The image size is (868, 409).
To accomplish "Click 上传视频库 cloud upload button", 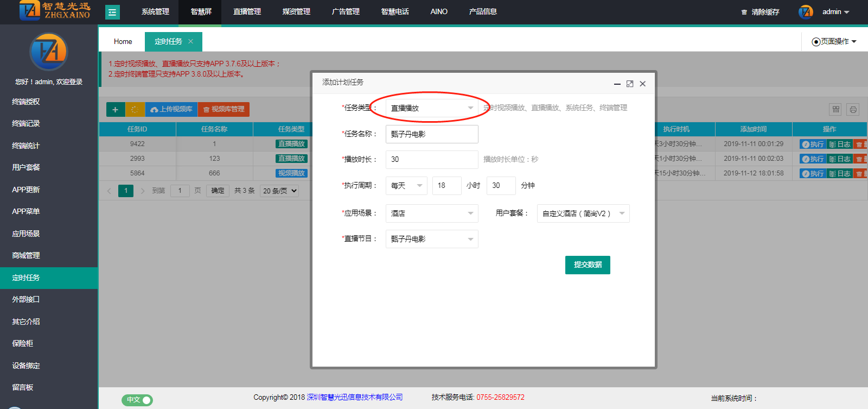I will pos(171,110).
